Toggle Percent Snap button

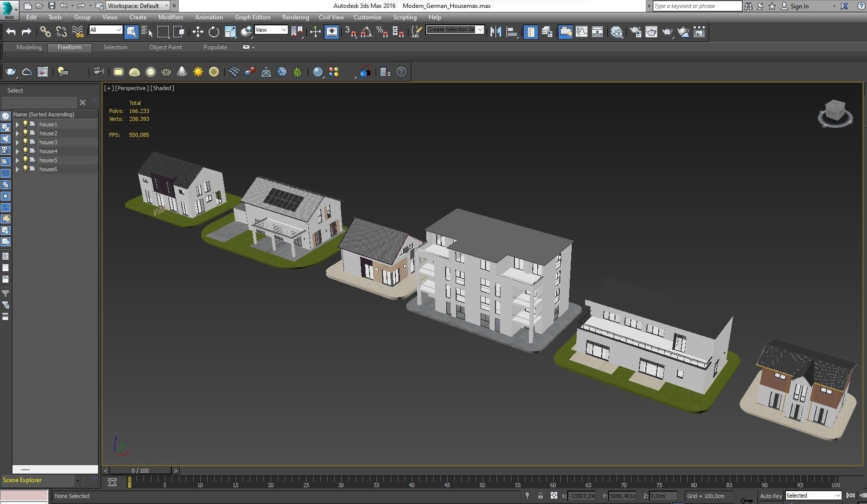click(x=382, y=32)
